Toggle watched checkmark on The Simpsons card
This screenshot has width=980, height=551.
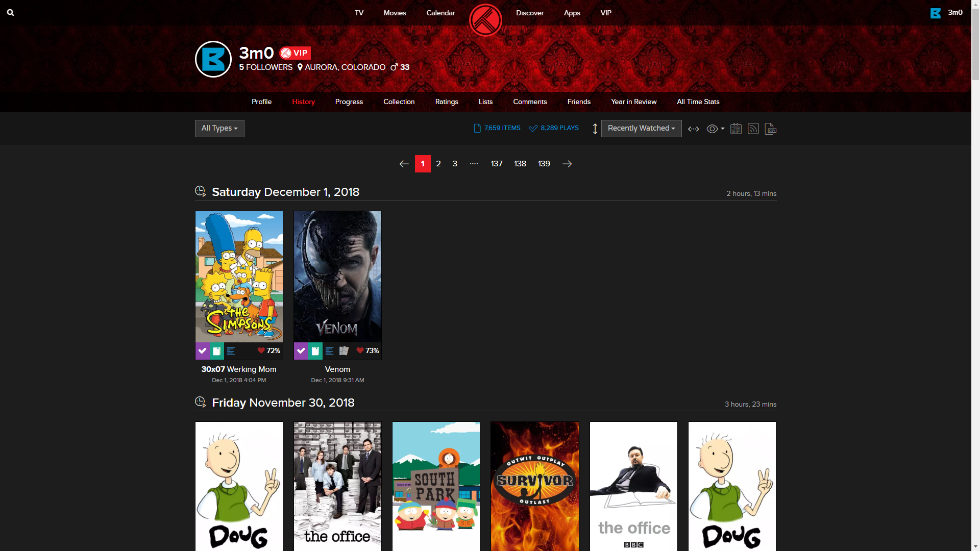[x=202, y=351]
